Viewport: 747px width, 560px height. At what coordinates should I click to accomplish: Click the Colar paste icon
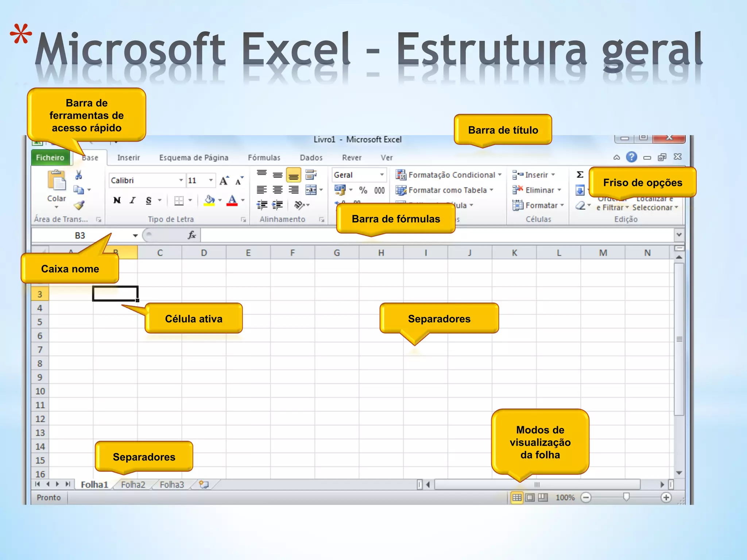57,181
